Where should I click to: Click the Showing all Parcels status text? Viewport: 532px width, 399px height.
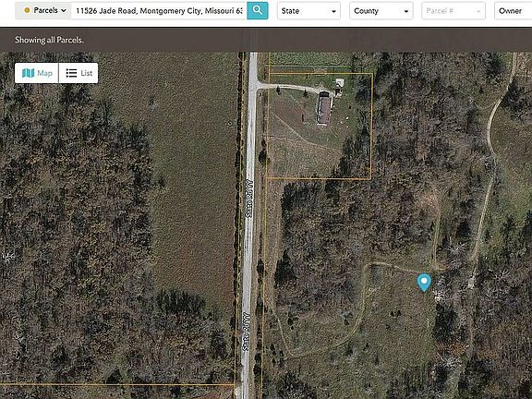(x=49, y=40)
